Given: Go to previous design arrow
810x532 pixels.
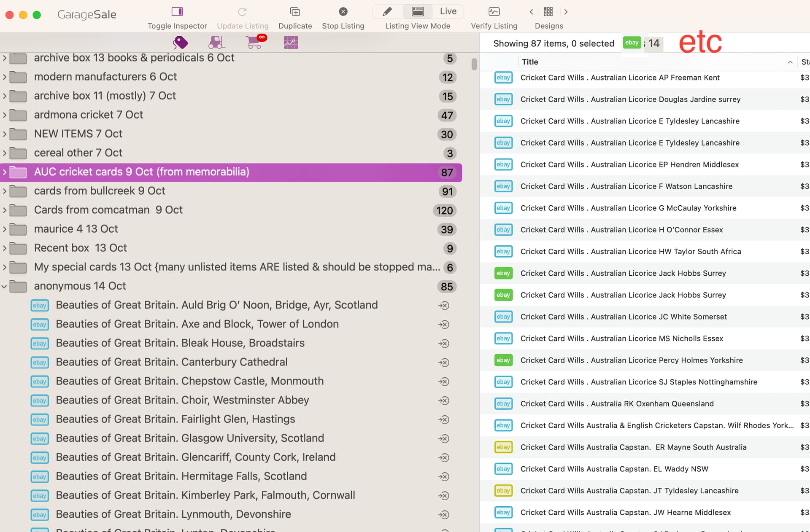Looking at the screenshot, I should [x=531, y=12].
